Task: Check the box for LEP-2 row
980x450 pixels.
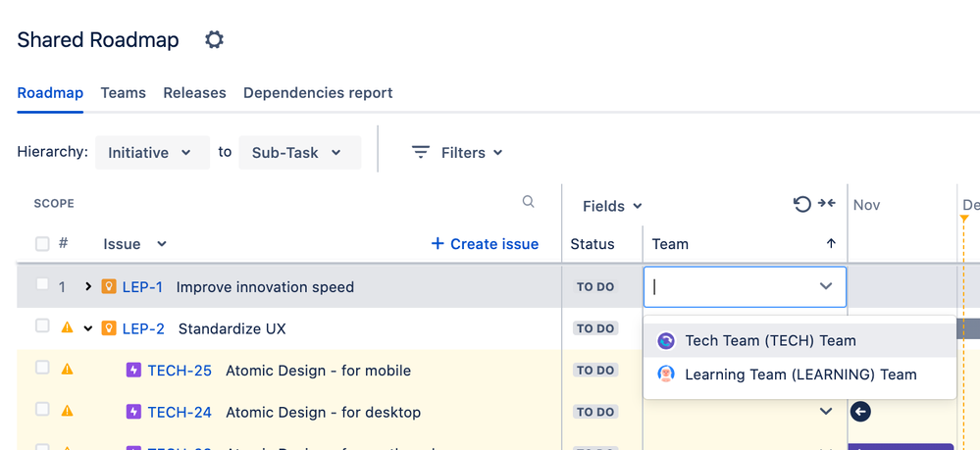Action: click(42, 325)
